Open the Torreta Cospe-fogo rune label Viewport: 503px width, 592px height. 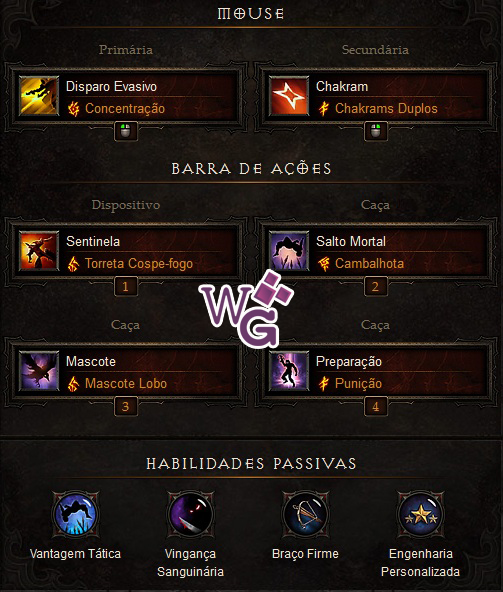pyautogui.click(x=139, y=264)
